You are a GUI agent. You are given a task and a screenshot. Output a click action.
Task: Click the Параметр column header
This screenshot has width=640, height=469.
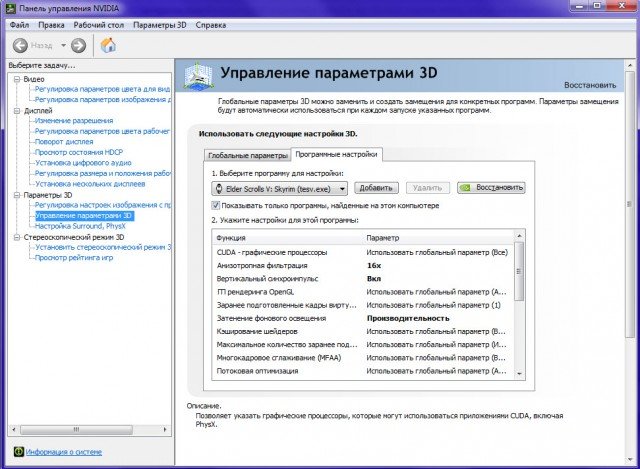382,238
